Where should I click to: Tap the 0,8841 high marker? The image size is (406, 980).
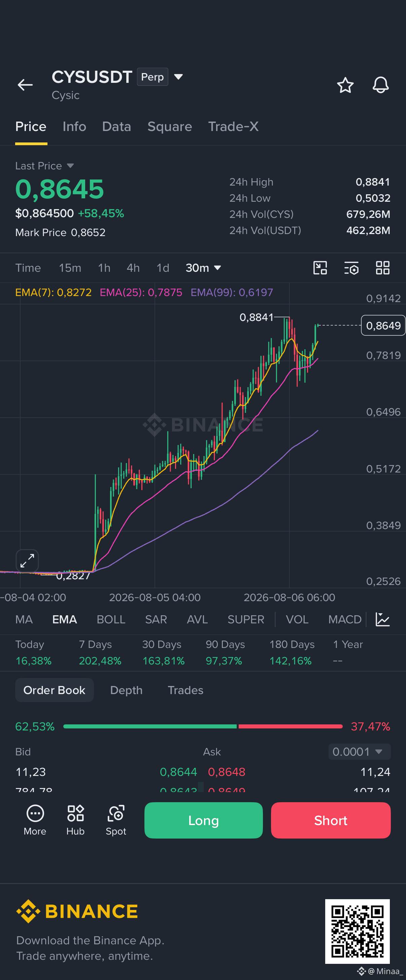257,317
